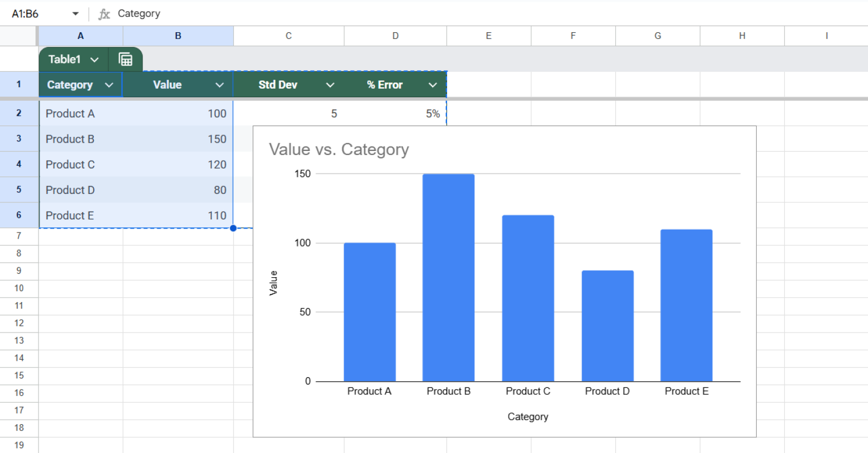The height and width of the screenshot is (453, 868).
Task: Click the column F header letter
Action: pos(572,35)
